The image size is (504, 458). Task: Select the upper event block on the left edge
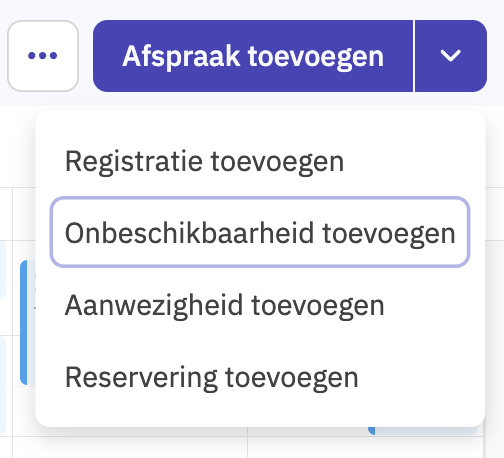pyautogui.click(x=3, y=270)
